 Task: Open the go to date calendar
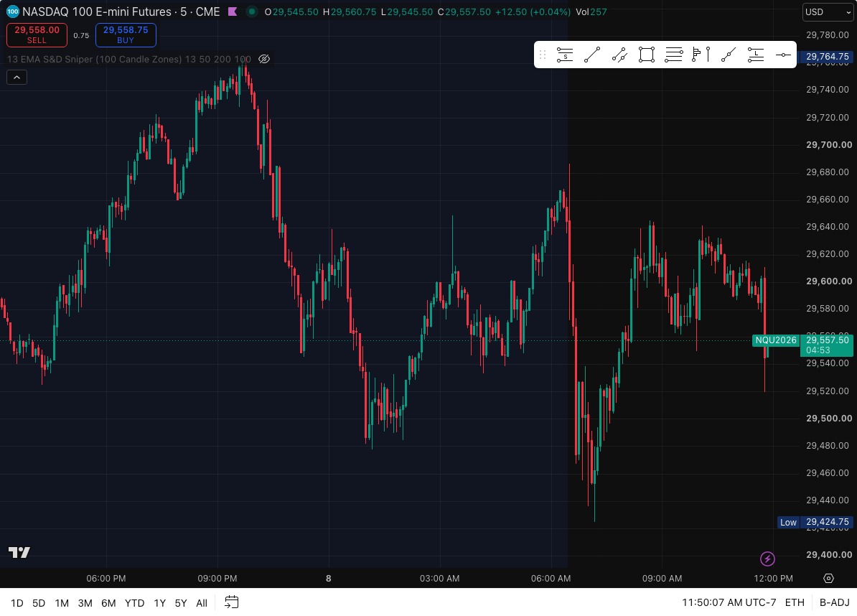pos(232,602)
